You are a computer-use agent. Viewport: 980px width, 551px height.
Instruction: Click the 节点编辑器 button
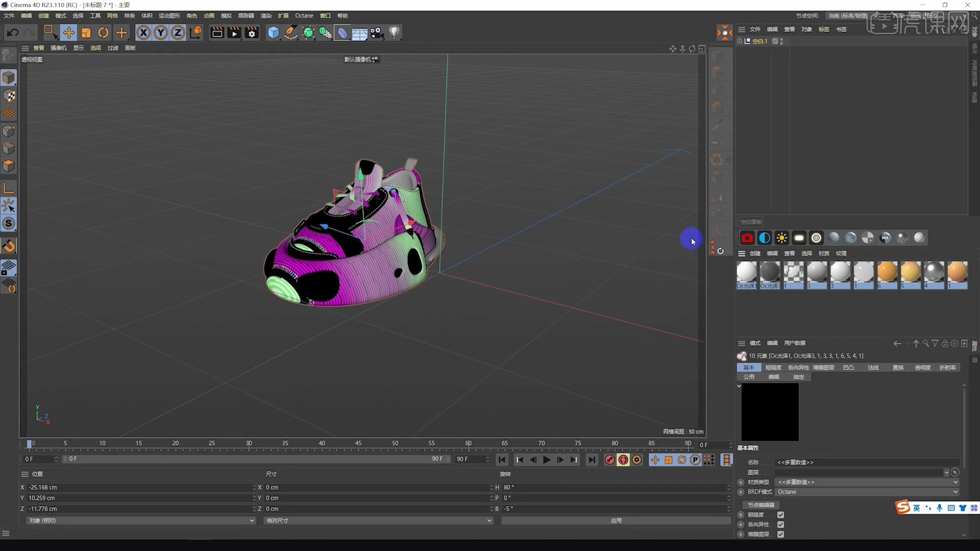point(761,504)
